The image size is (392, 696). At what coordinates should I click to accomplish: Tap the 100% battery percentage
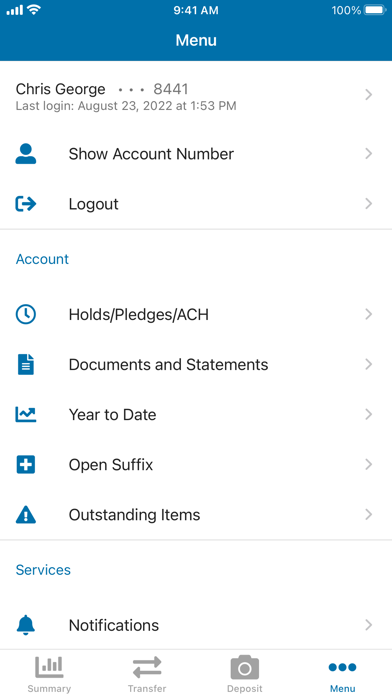point(346,10)
